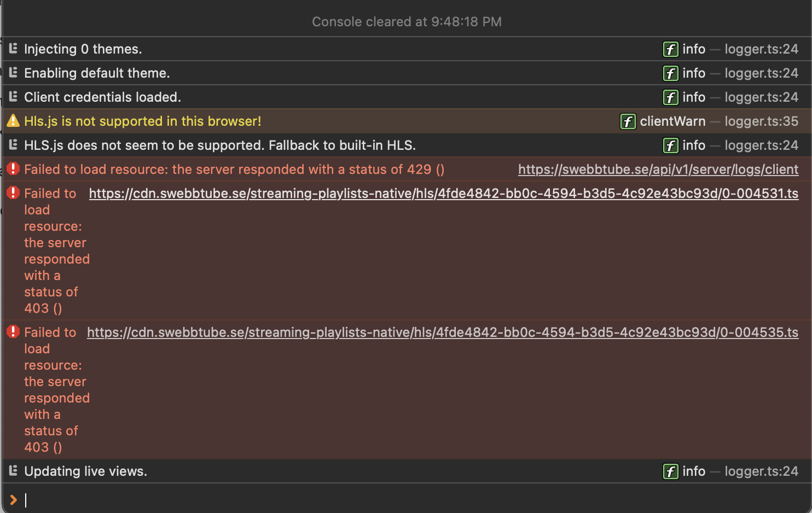Open the logger.ts:35 source link for clientWarn

[761, 121]
